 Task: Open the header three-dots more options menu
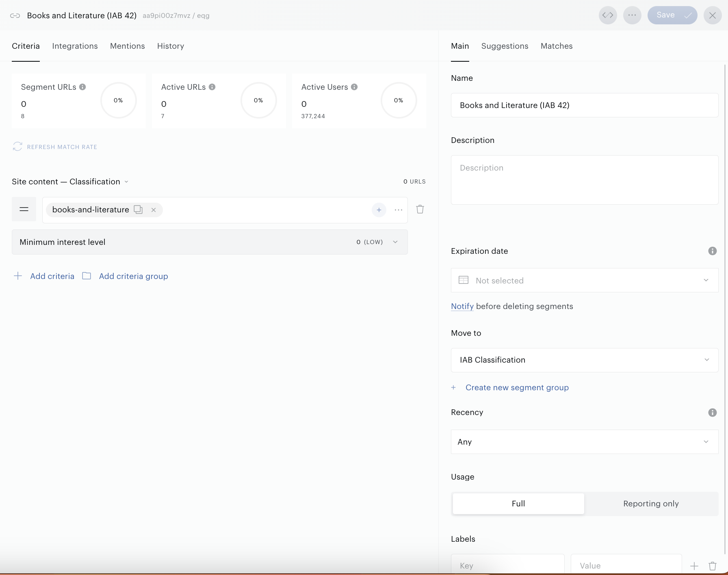coord(632,15)
